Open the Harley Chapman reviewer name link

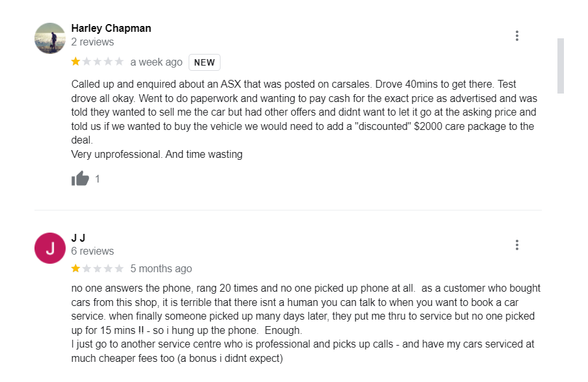pyautogui.click(x=111, y=28)
